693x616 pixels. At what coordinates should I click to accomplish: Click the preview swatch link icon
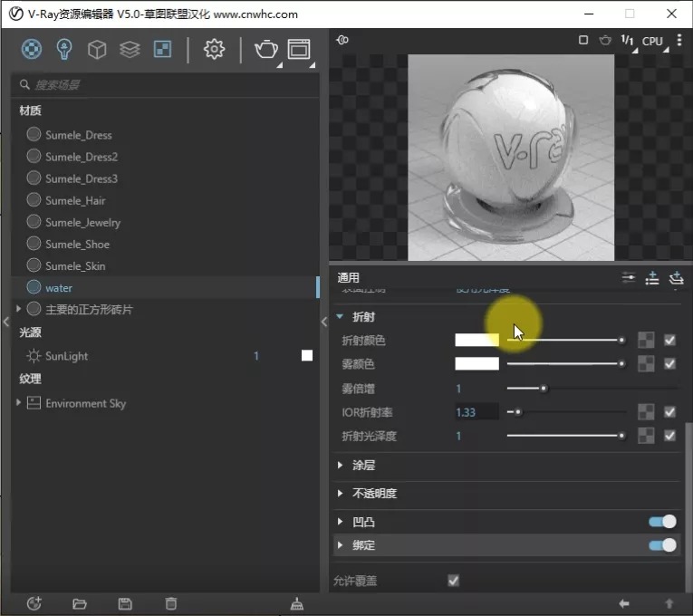tap(342, 40)
